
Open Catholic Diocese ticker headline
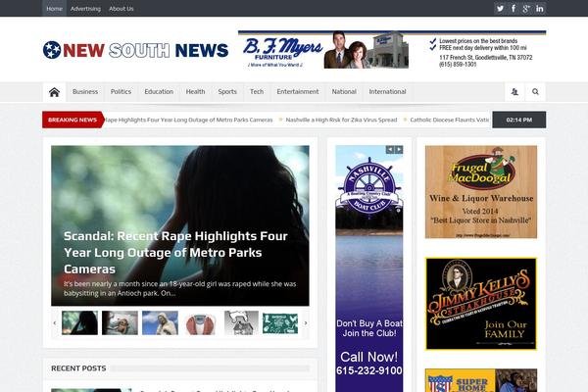[449, 120]
